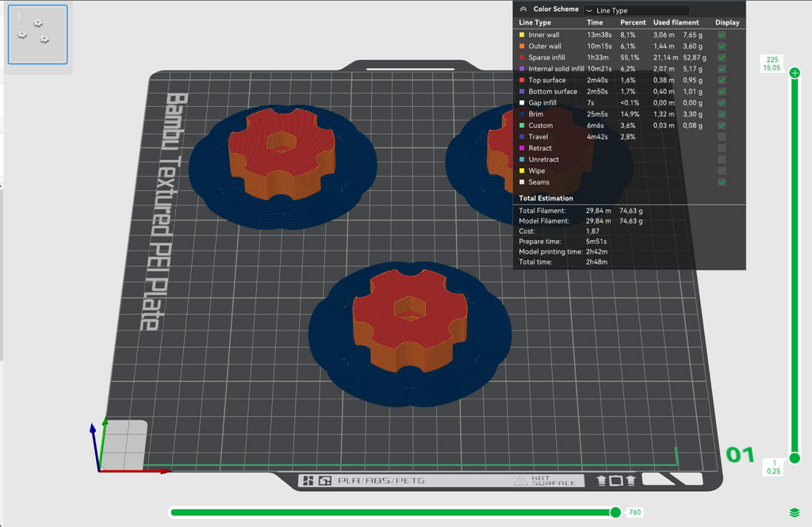Screen dimensions: 812x527
Task: Click the Brim dark blue color swatch
Action: [522, 114]
